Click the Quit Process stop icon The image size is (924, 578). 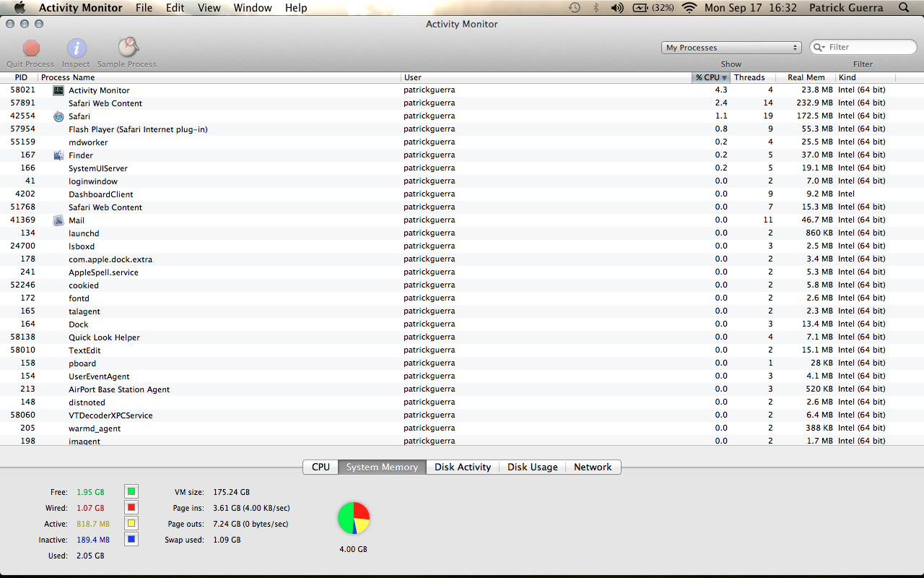tap(31, 48)
